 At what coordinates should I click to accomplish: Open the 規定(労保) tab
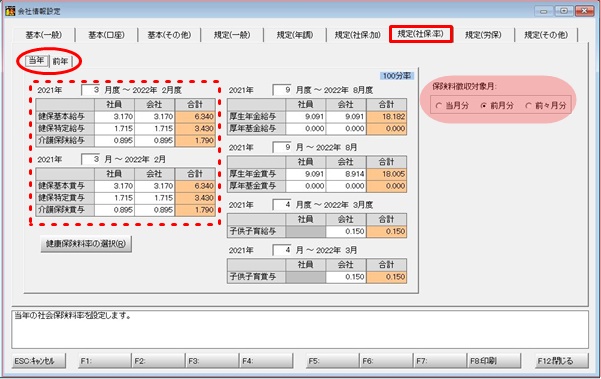(x=483, y=35)
